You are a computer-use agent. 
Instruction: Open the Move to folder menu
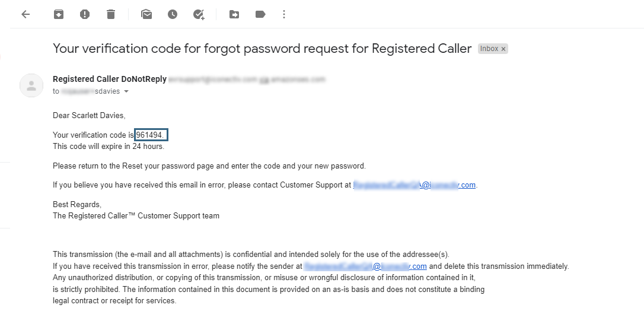(x=234, y=14)
